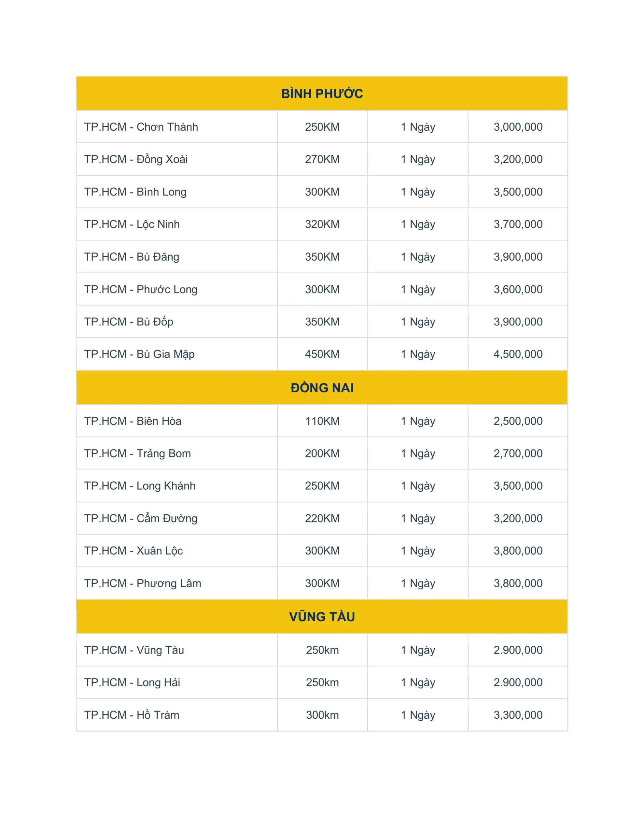Screen dimensions: 644x834
Task: Select the TP.HCM - Biên Hòa route
Action: coord(133,421)
